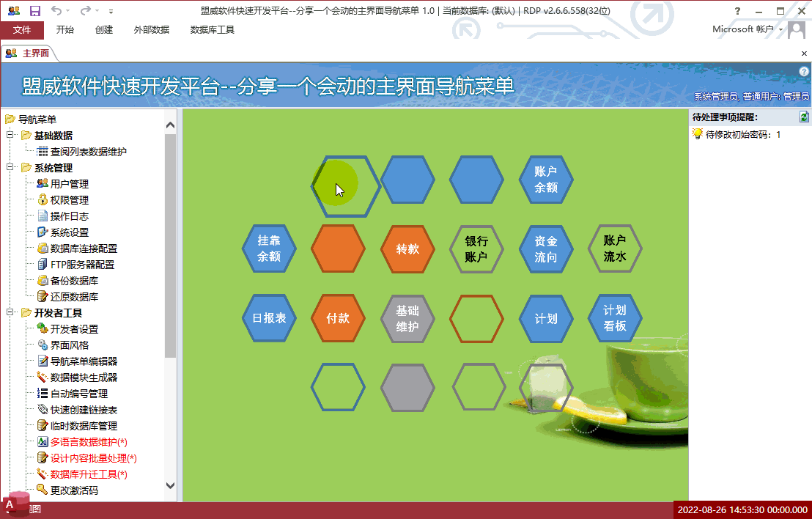The image size is (812, 519).
Task: Click the Microsoft account avatar icon
Action: (797, 29)
